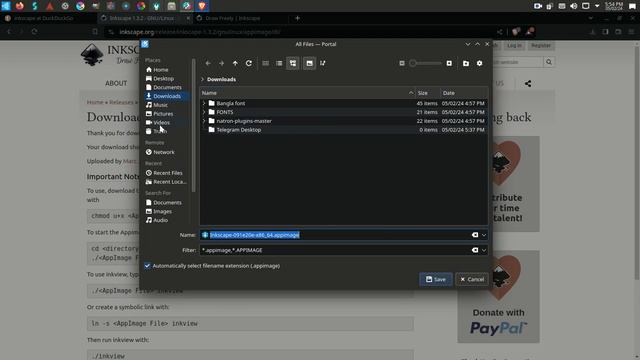Clear the Filter field
The height and width of the screenshot is (360, 640).
pyautogui.click(x=475, y=250)
